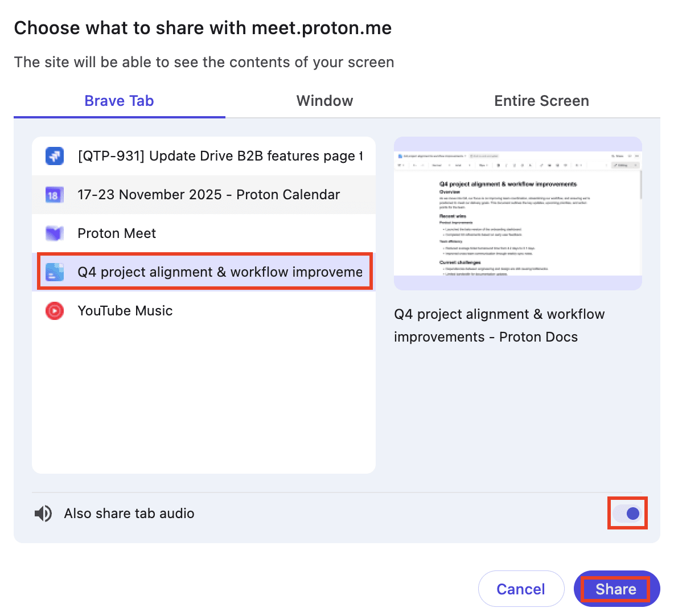Click the Trello favicon next to QTP-931
The image size is (674, 616).
[x=54, y=155]
